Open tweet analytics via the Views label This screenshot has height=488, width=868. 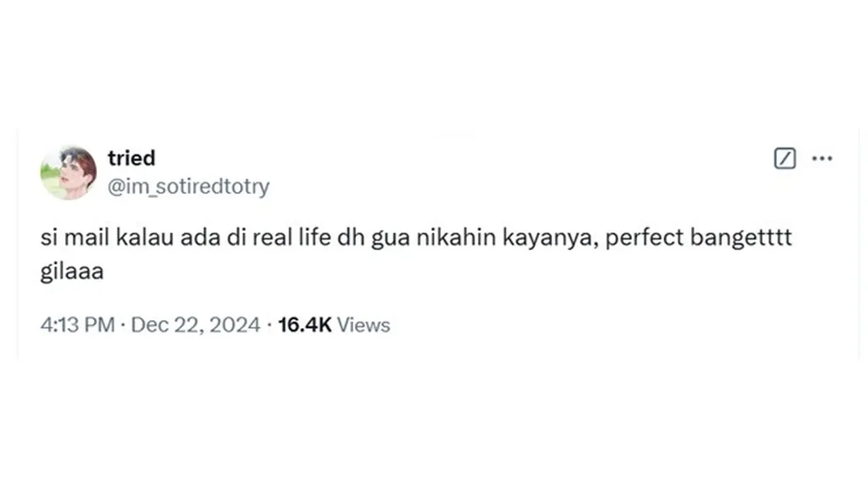[x=363, y=325]
